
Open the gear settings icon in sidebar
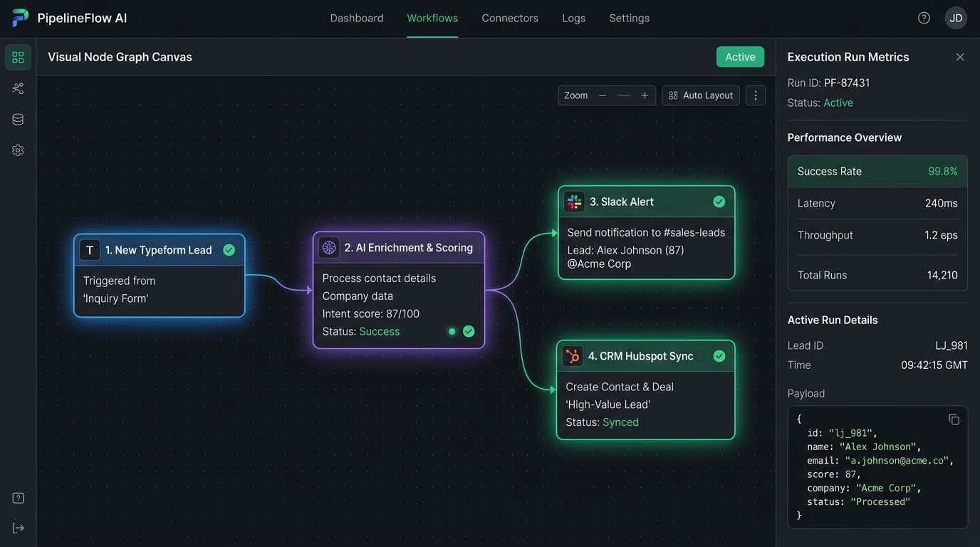(18, 150)
